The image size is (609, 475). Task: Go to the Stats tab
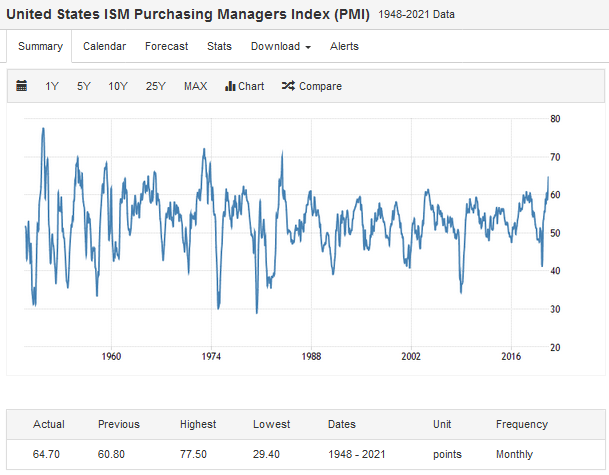pyautogui.click(x=219, y=46)
